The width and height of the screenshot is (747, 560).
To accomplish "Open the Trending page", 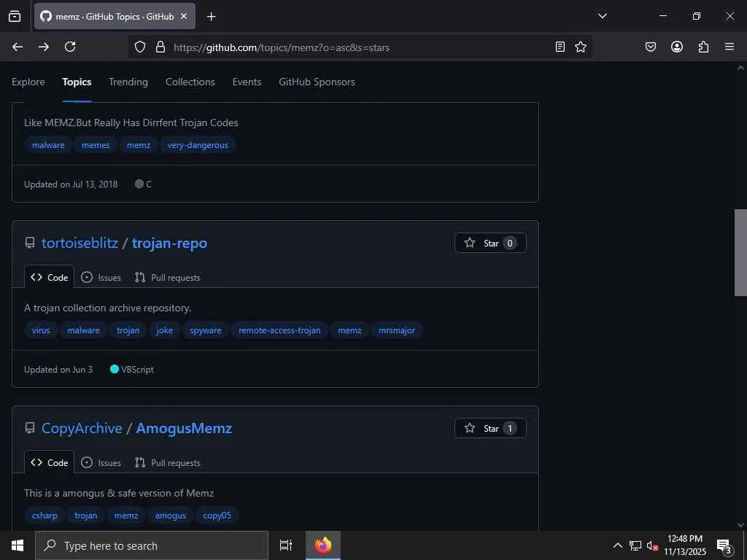I will (x=128, y=82).
